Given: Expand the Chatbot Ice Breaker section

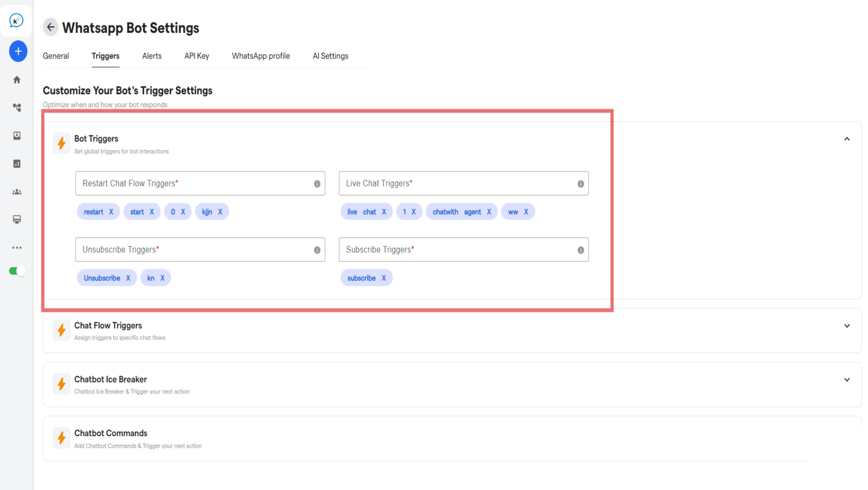Looking at the screenshot, I should tap(847, 380).
